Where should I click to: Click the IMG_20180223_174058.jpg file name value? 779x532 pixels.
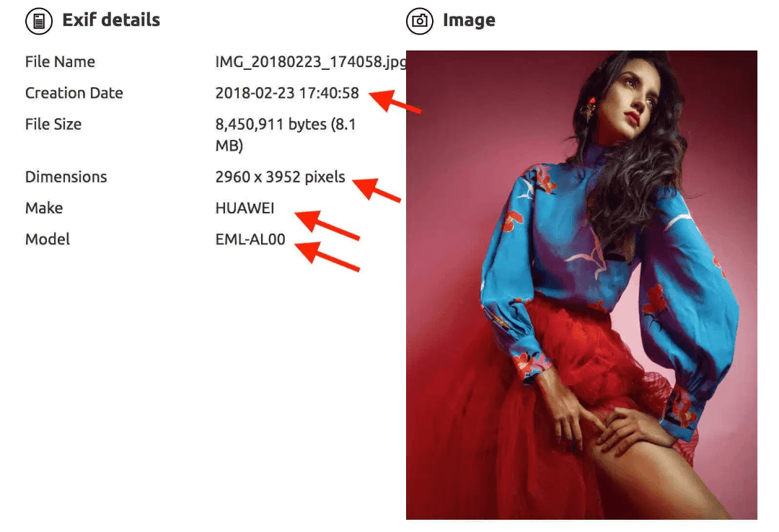pos(310,61)
